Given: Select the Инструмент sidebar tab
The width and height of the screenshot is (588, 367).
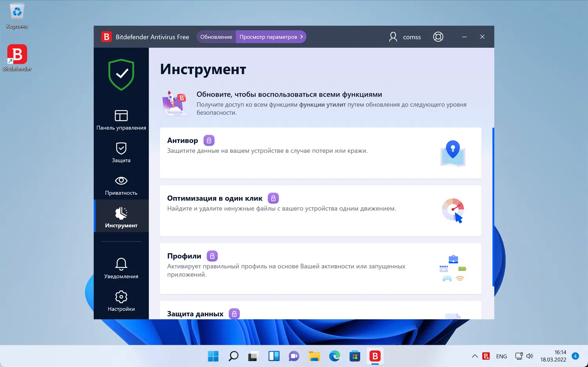Looking at the screenshot, I should click(121, 216).
